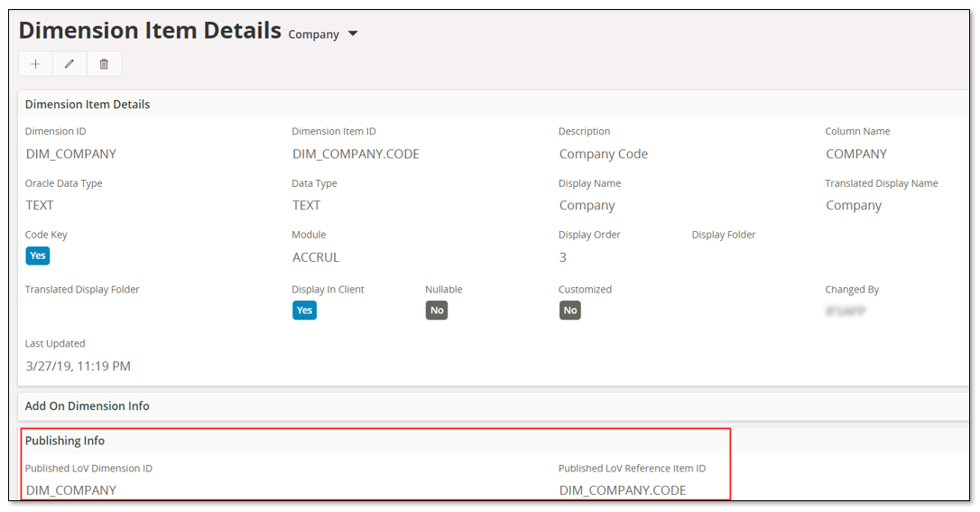Click the Last Updated date value
Screen dimensions: 980x512
(79, 367)
